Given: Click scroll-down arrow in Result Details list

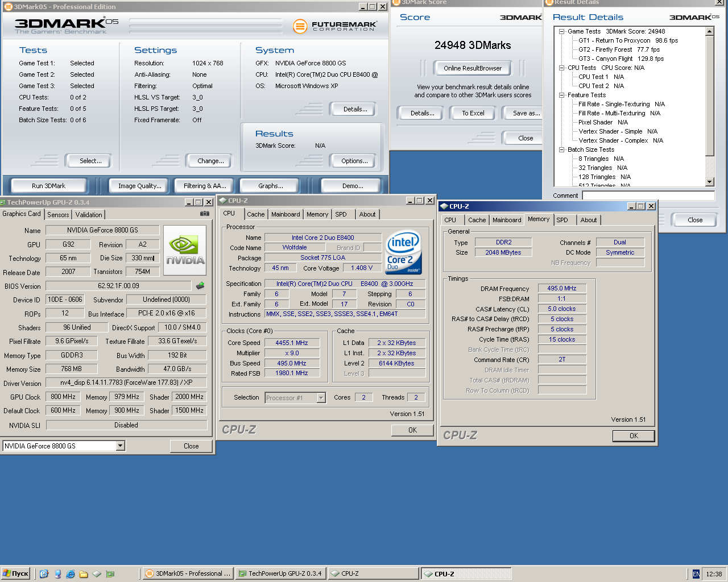Looking at the screenshot, I should (709, 182).
